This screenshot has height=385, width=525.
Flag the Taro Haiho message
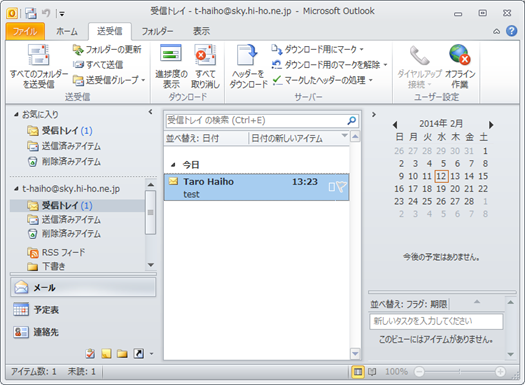pyautogui.click(x=341, y=187)
